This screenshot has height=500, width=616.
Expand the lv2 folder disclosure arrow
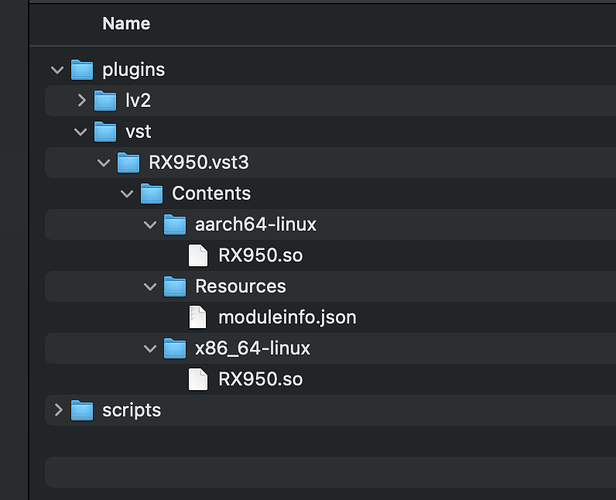[81, 101]
